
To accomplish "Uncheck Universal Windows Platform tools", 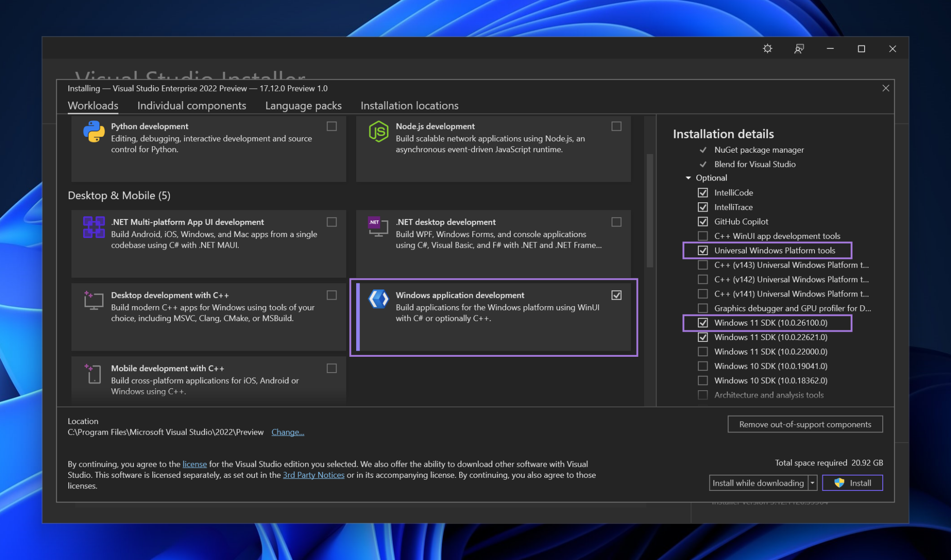I will [x=703, y=251].
